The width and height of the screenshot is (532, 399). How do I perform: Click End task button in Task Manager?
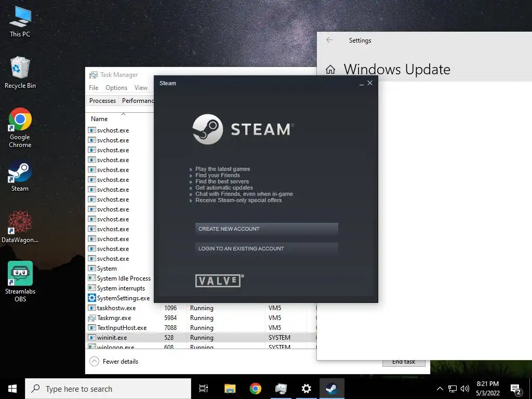[404, 362]
